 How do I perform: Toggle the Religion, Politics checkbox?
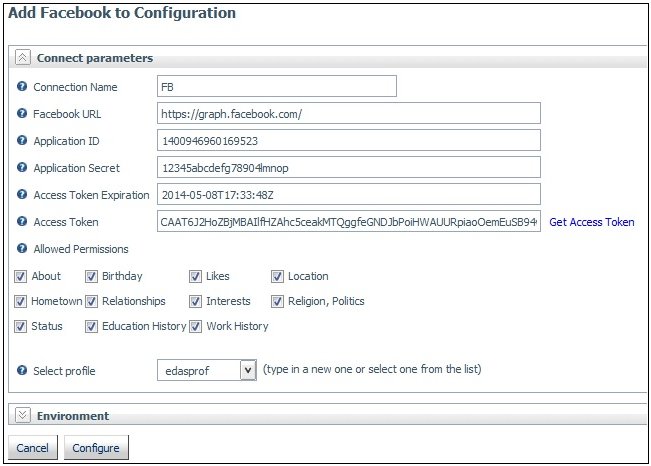[x=277, y=302]
